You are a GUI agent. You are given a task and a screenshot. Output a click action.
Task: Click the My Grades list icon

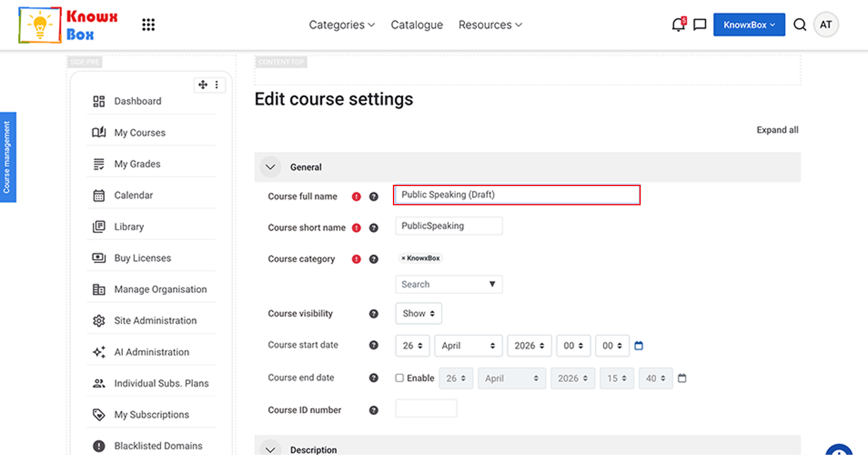99,164
